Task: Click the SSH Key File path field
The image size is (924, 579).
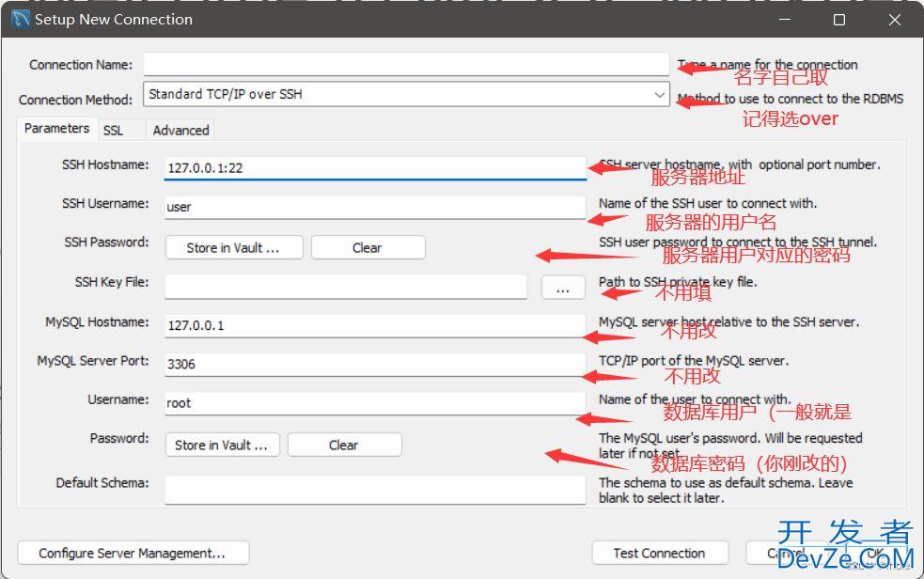Action: click(x=346, y=287)
